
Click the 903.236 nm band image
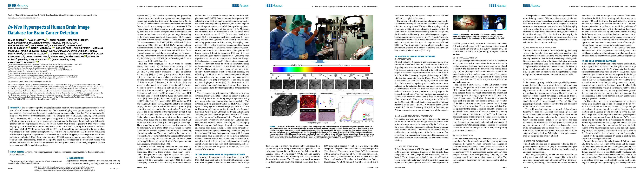pyautogui.click(x=367, y=84)
